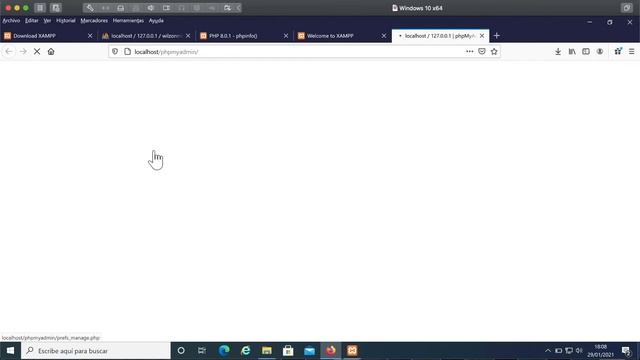The image size is (640, 360).
Task: Click the VM pause view button
Action: tap(40, 8)
